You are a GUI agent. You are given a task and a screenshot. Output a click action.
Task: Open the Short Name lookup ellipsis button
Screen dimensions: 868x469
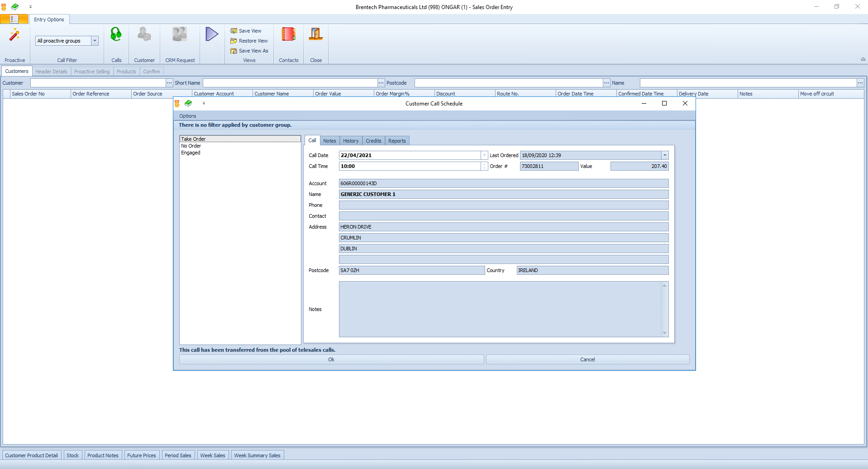click(381, 83)
